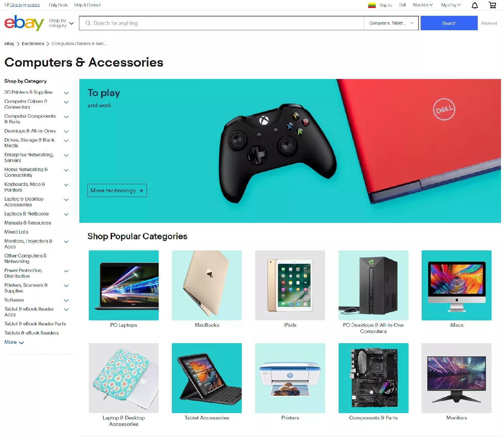Click the eBay logo
This screenshot has width=504, height=442.
point(24,23)
